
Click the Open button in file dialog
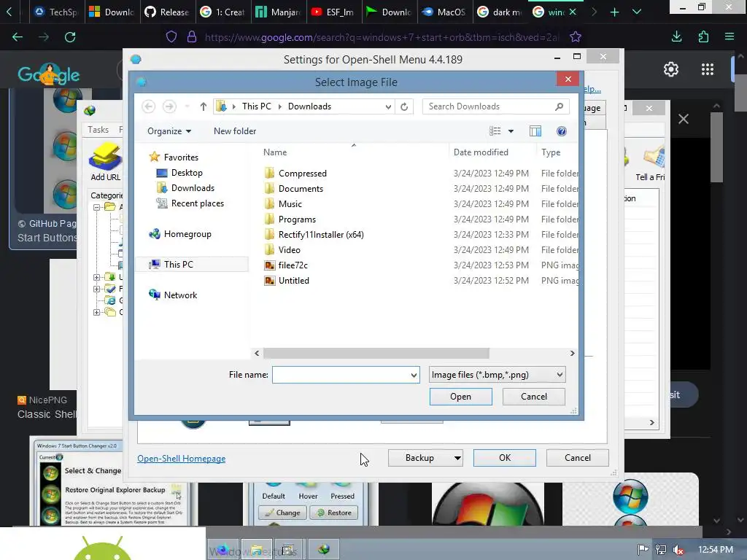[461, 397]
